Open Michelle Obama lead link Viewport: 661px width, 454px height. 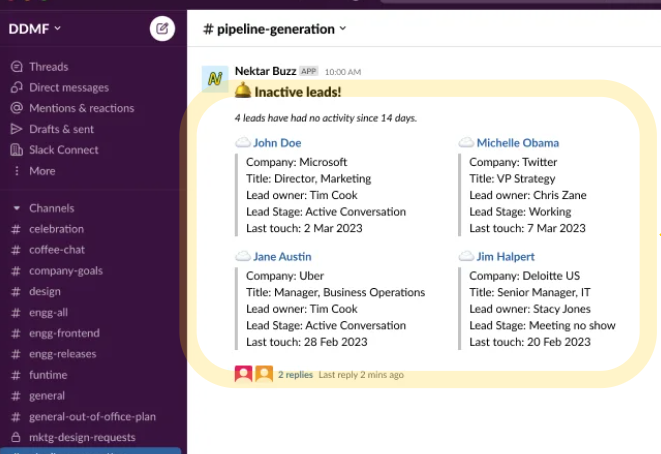[x=517, y=143]
